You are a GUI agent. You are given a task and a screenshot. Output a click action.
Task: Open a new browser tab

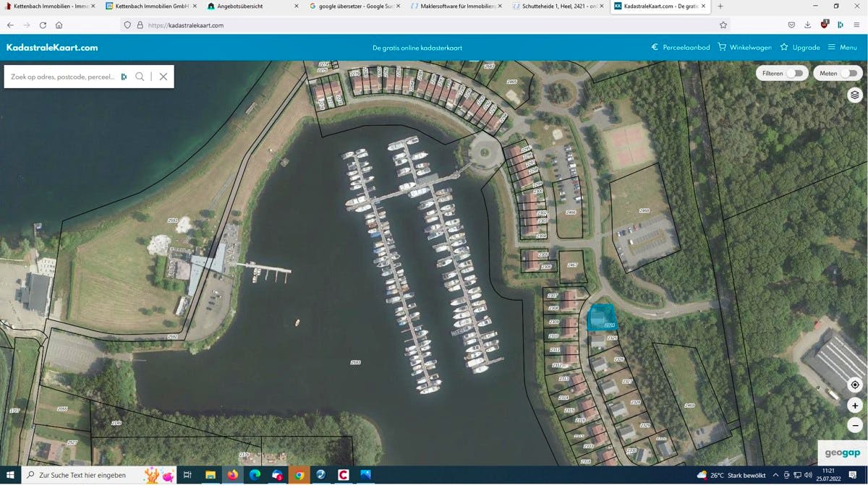[x=720, y=6]
